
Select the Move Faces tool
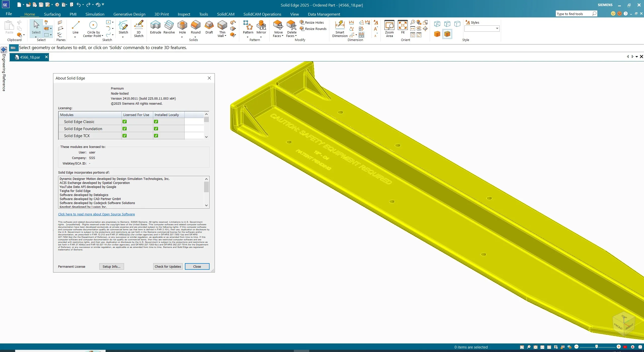click(x=278, y=25)
